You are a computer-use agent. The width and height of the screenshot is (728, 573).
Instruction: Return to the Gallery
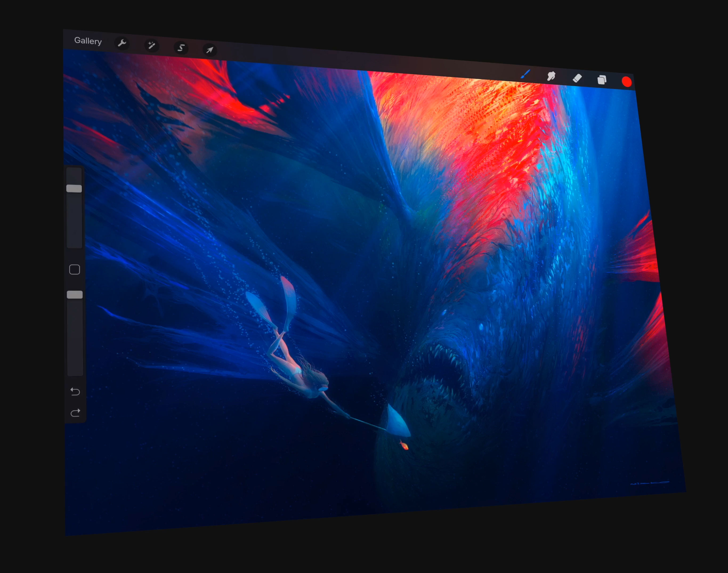88,41
